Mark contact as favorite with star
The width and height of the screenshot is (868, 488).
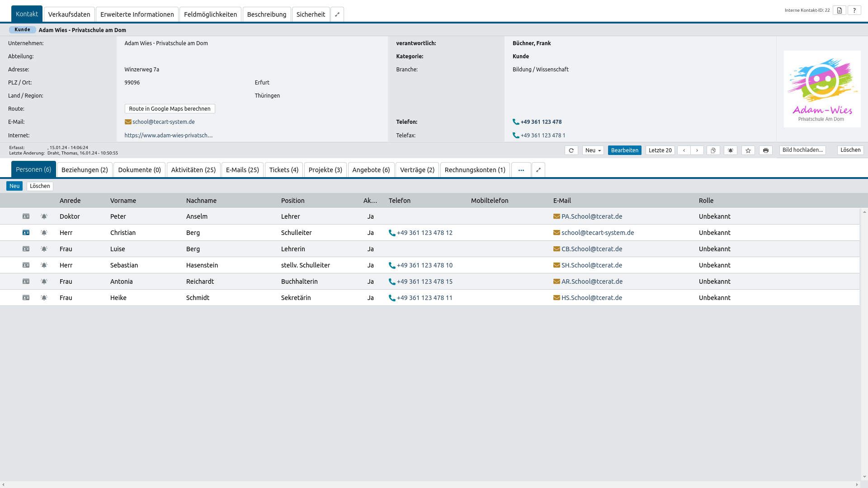pos(748,150)
